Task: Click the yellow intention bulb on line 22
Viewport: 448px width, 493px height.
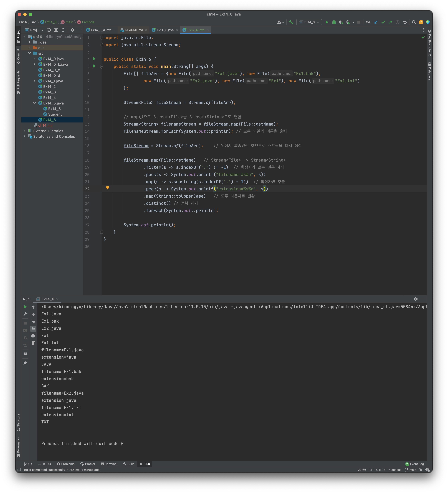Action: click(x=107, y=188)
